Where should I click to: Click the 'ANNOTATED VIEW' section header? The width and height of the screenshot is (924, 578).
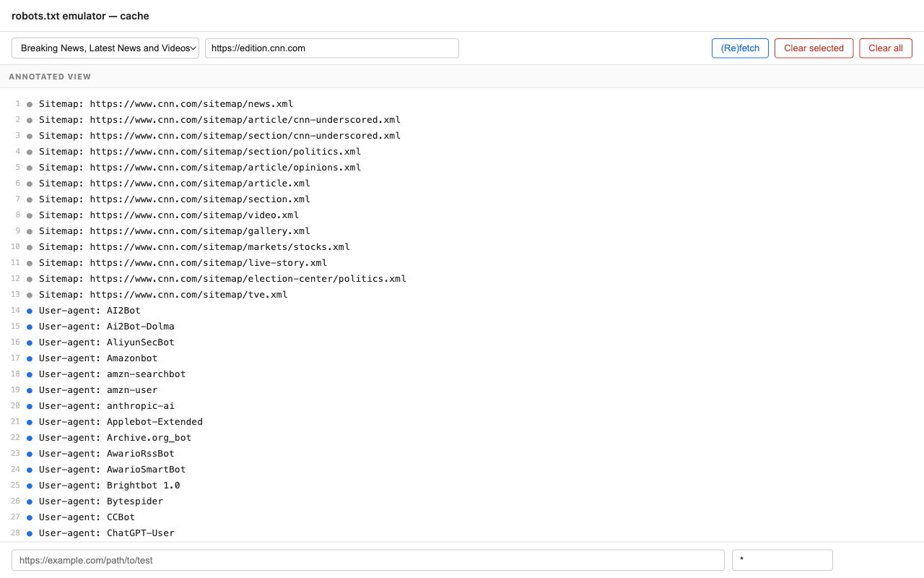tap(50, 77)
